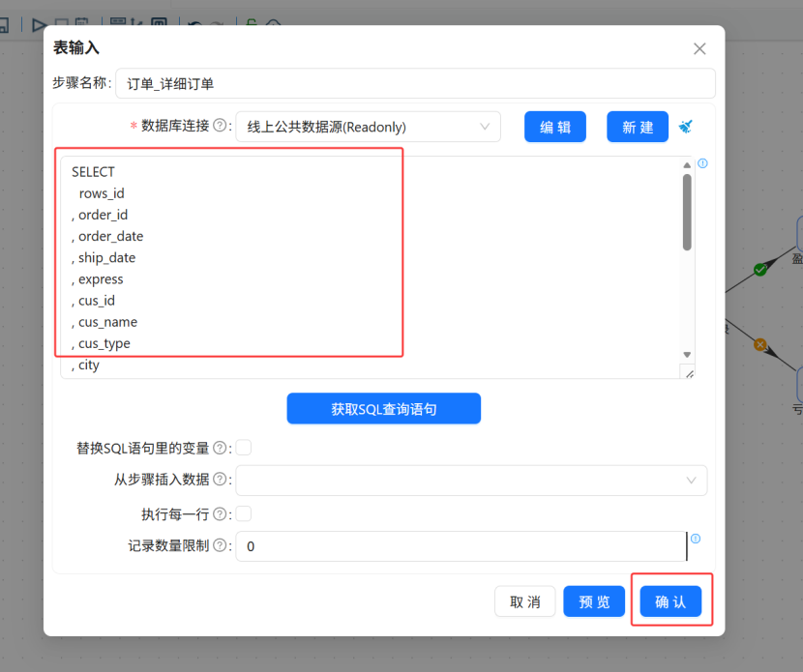This screenshot has width=803, height=672.
Task: Click the rows_id line in SQL editor
Action: pos(102,193)
